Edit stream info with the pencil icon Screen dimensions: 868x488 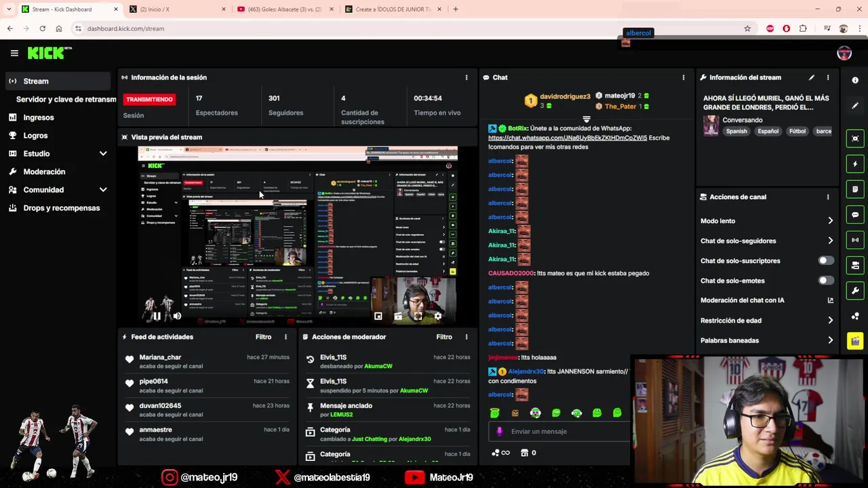click(812, 77)
